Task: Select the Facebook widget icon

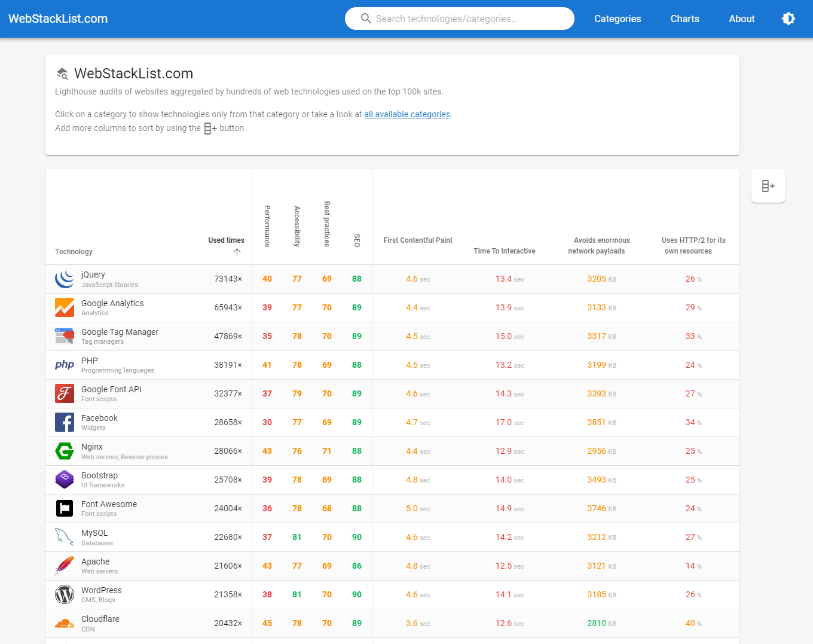Action: (x=64, y=422)
